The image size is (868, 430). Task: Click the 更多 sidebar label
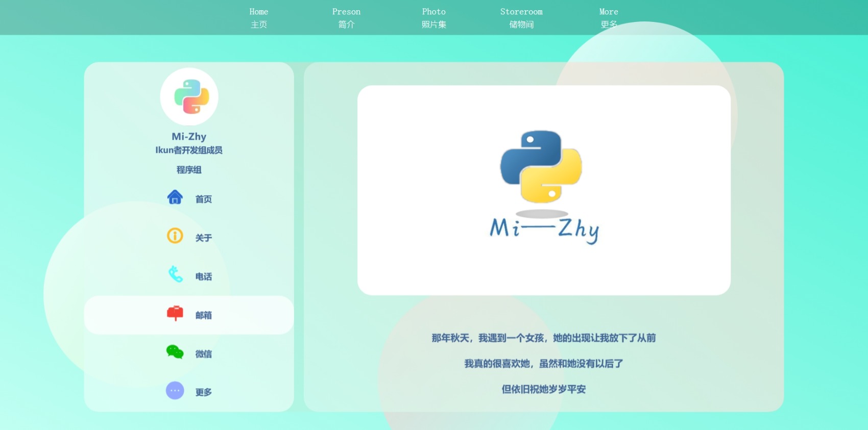[x=204, y=392]
